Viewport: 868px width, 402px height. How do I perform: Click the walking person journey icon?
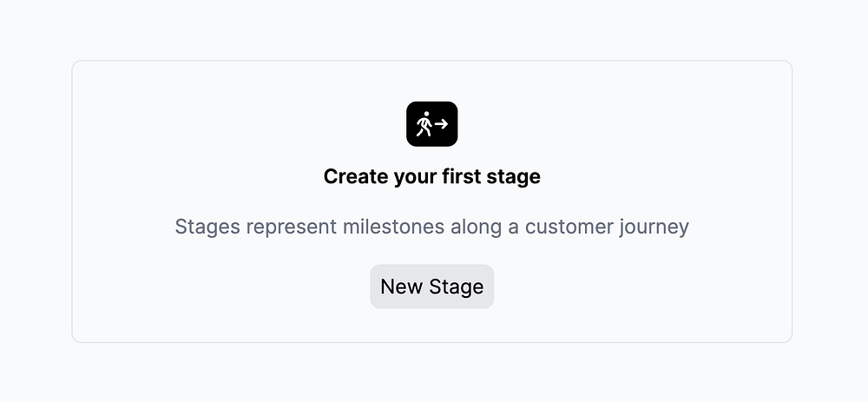click(x=431, y=124)
